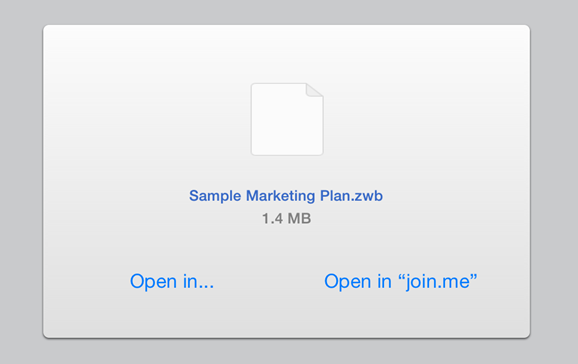
Task: Click the word "Sample" in the file title
Action: pyautogui.click(x=215, y=196)
